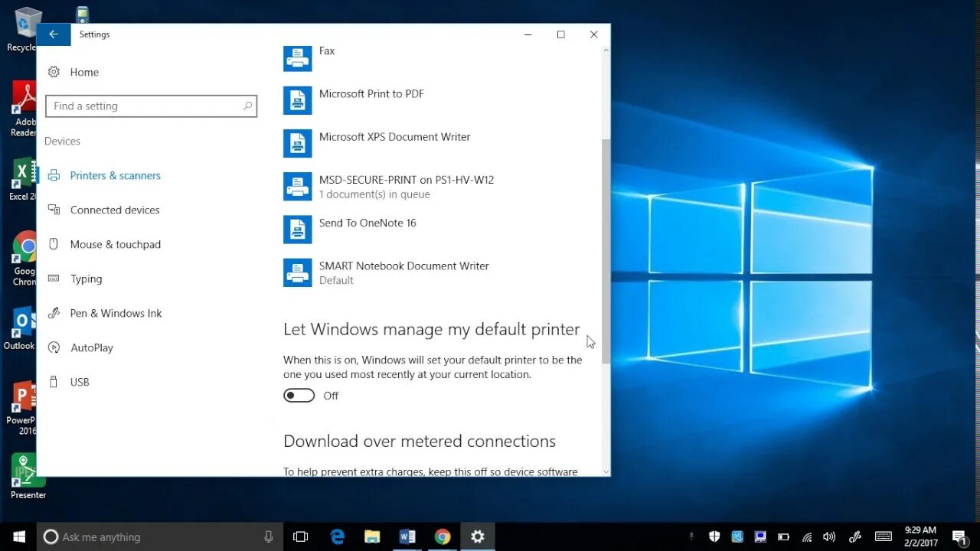Click the network Wi-Fi tray icon
The height and width of the screenshot is (551, 980).
point(806,536)
